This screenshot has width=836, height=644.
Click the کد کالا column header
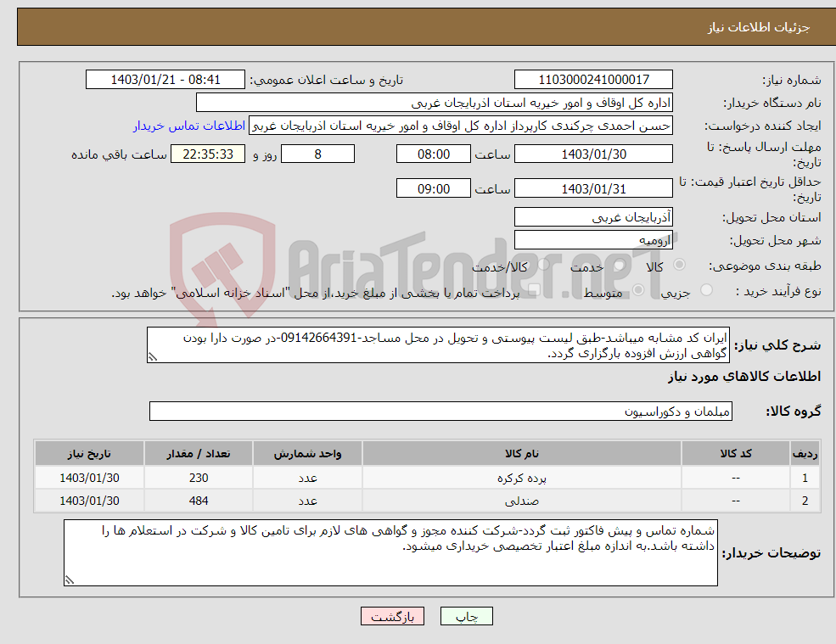(736, 454)
